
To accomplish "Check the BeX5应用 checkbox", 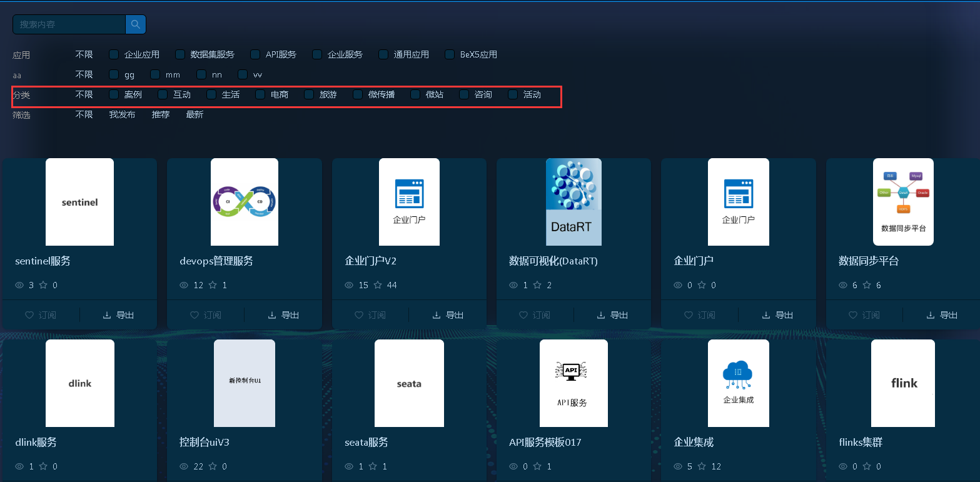I will coord(450,54).
